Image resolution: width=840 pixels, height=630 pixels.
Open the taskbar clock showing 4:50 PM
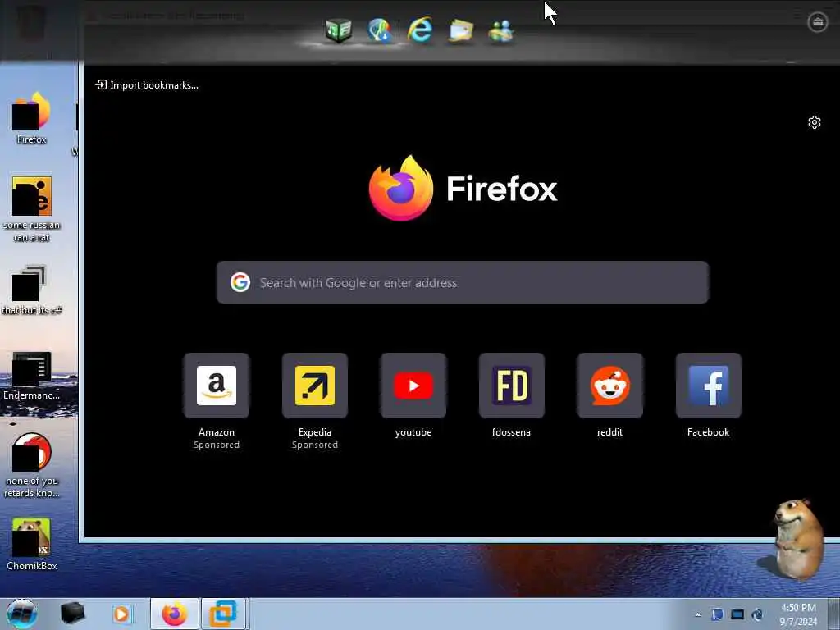point(798,614)
